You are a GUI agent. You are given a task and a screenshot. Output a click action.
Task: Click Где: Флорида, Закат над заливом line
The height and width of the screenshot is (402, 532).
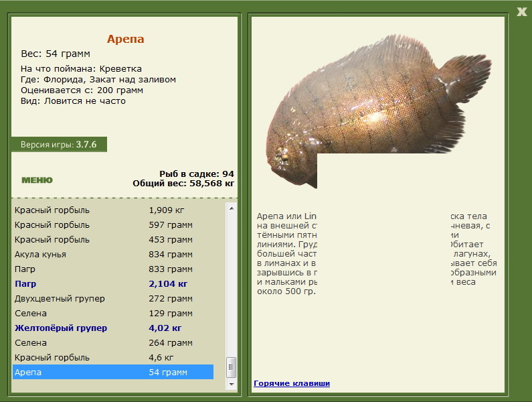coord(98,80)
